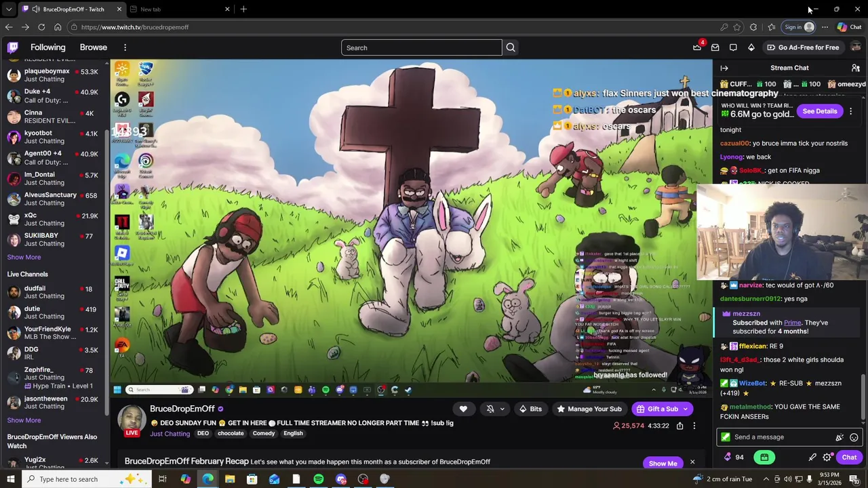Expand Gift a Sub dropdown
868x488 pixels.
(x=686, y=409)
